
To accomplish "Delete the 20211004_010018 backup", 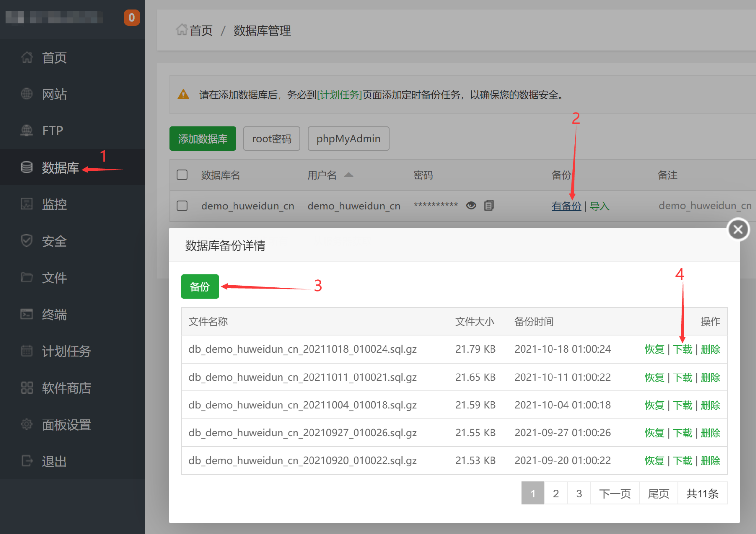I will 710,405.
